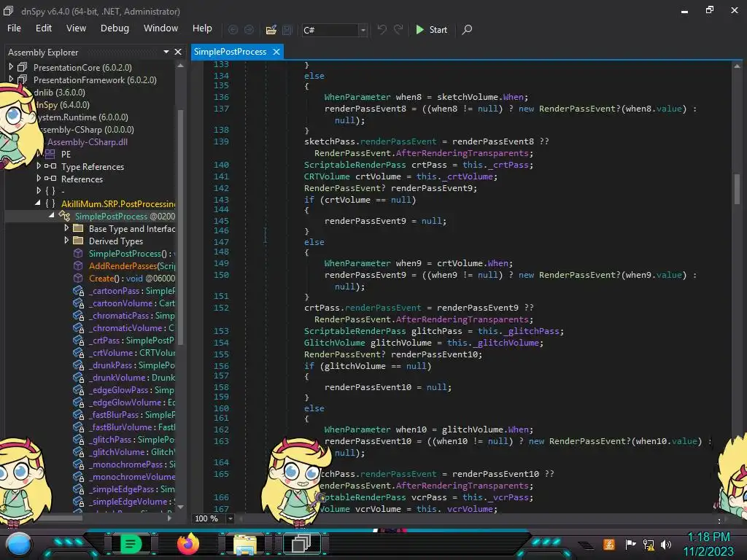Screen dimensions: 747x560
Task: Open file using the folder toolbar icon
Action: (x=271, y=29)
